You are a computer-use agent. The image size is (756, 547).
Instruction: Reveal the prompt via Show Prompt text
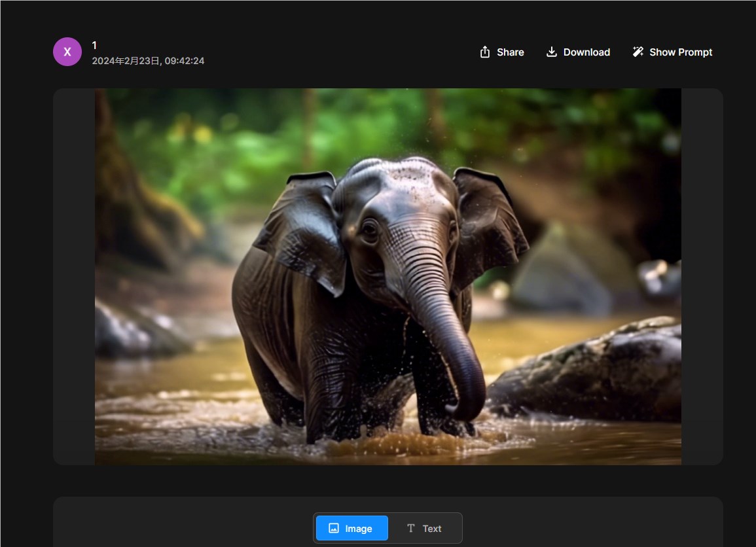(x=681, y=52)
